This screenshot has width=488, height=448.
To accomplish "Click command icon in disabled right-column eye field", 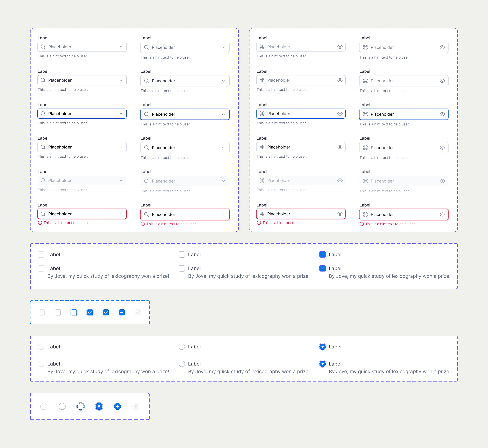I will click(x=365, y=181).
